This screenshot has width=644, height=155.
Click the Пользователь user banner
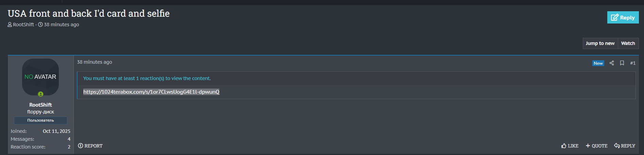pyautogui.click(x=40, y=120)
